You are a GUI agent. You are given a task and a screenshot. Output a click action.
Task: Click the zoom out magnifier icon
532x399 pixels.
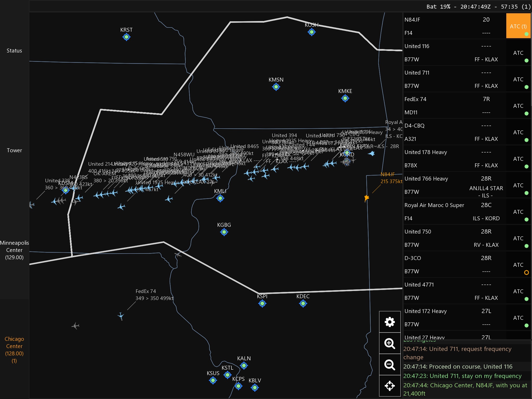point(390,365)
